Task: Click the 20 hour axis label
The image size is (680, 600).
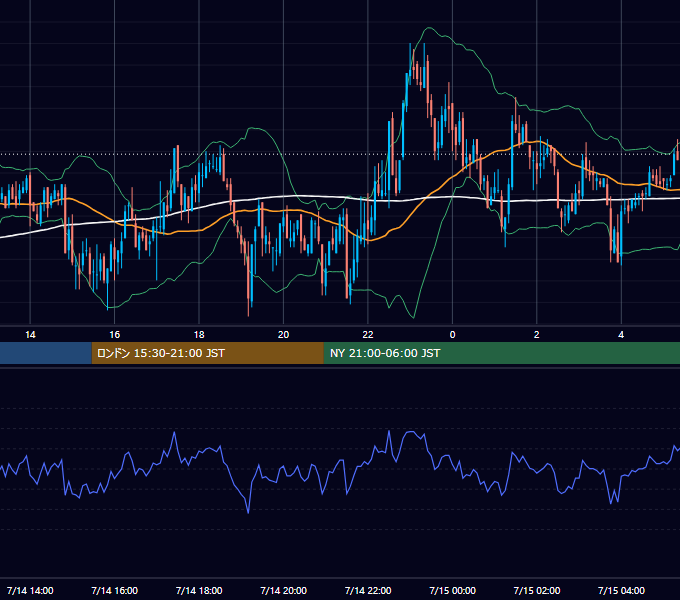Action: click(283, 335)
